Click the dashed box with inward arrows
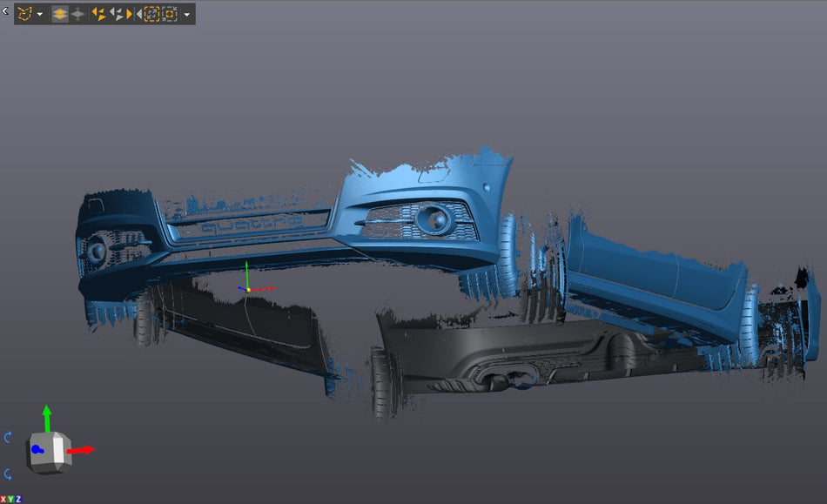 pos(171,14)
